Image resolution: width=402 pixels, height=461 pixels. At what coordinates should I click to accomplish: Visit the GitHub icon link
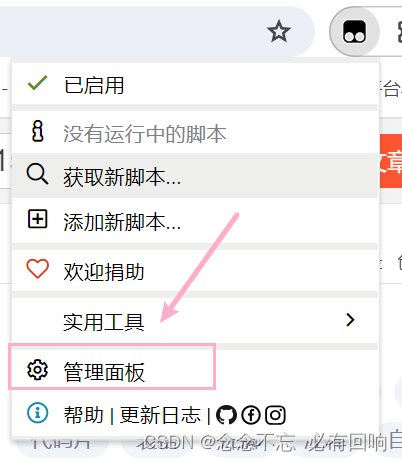coord(226,415)
